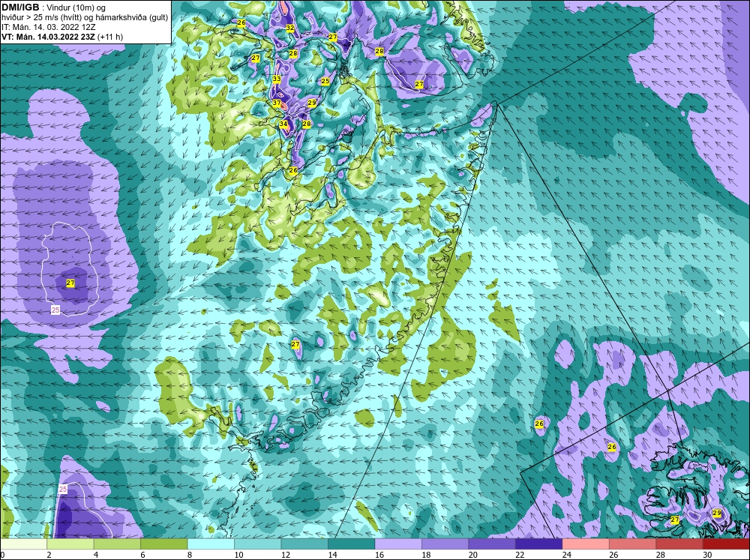Click the yellow gust label 34
This screenshot has height=560, width=750.
(283, 124)
